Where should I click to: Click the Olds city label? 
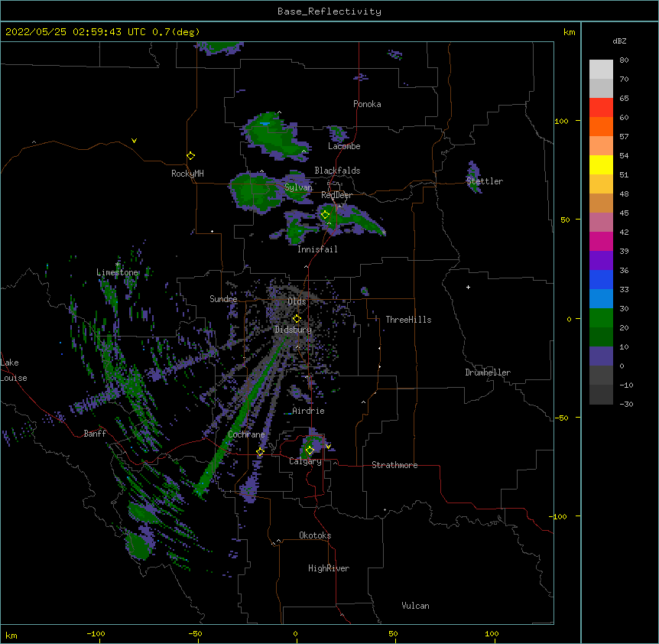pos(297,301)
